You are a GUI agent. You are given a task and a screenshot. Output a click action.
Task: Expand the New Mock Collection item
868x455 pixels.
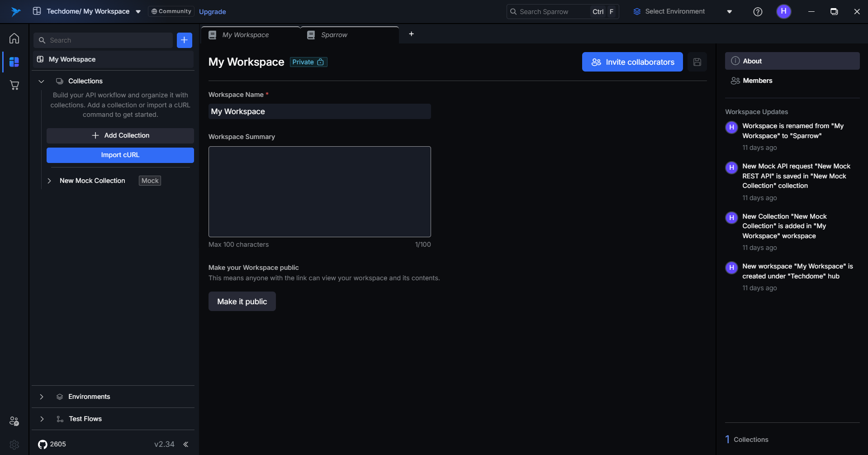(x=49, y=181)
